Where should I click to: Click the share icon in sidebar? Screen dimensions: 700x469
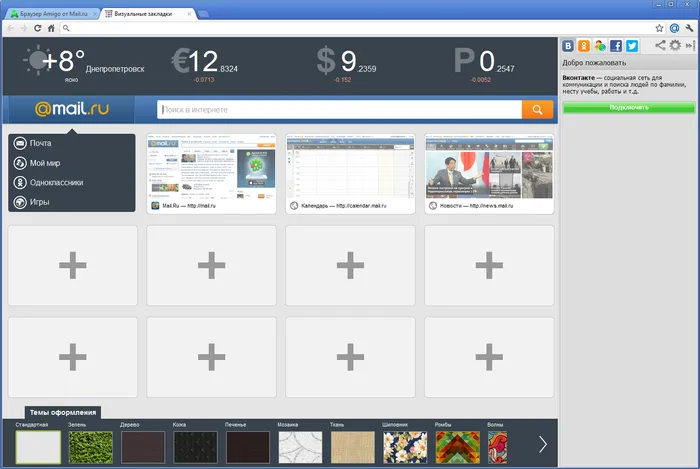pyautogui.click(x=660, y=45)
